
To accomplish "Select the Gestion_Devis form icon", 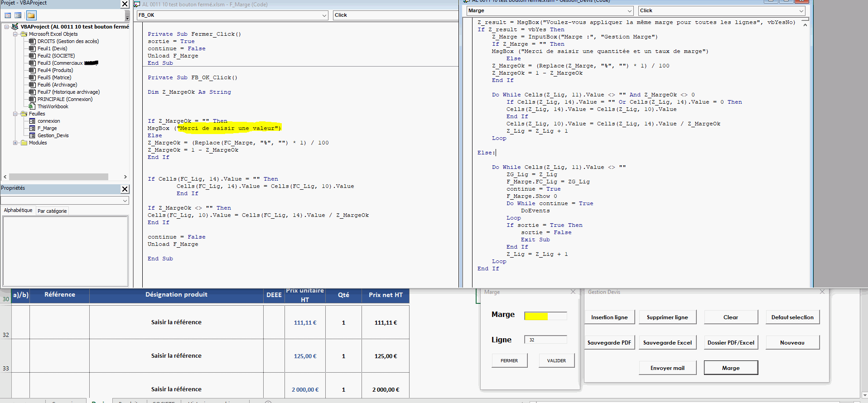I will [32, 135].
